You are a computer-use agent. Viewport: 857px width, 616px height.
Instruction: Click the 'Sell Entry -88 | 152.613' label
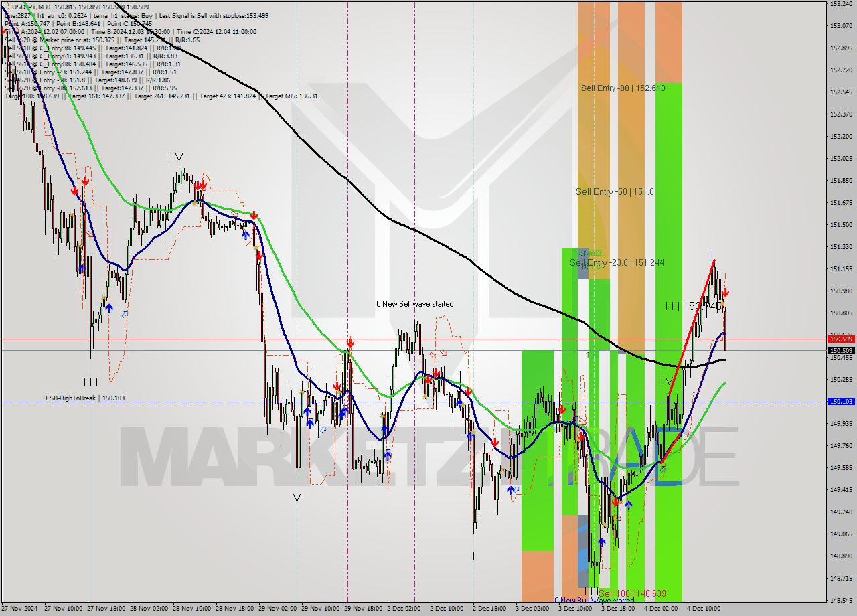pos(623,88)
